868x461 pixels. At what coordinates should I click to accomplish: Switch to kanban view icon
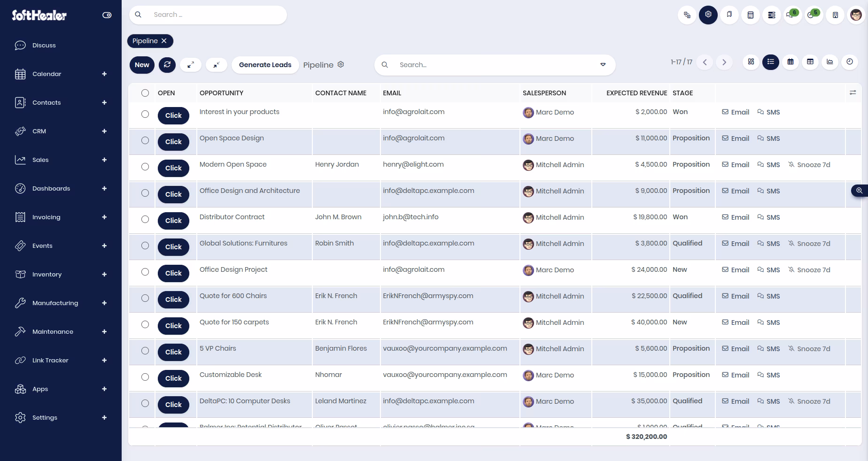click(751, 62)
